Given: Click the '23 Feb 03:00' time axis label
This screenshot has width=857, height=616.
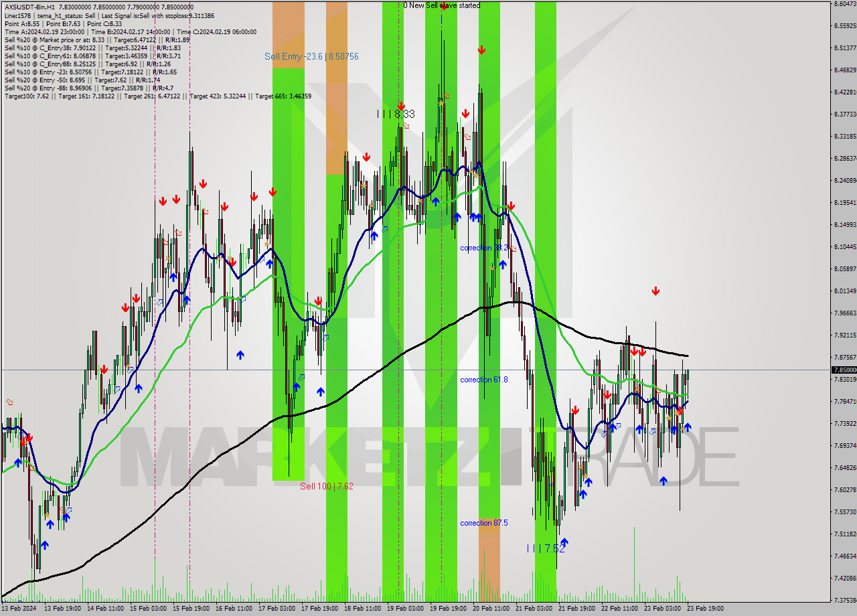Looking at the screenshot, I should coord(662,608).
